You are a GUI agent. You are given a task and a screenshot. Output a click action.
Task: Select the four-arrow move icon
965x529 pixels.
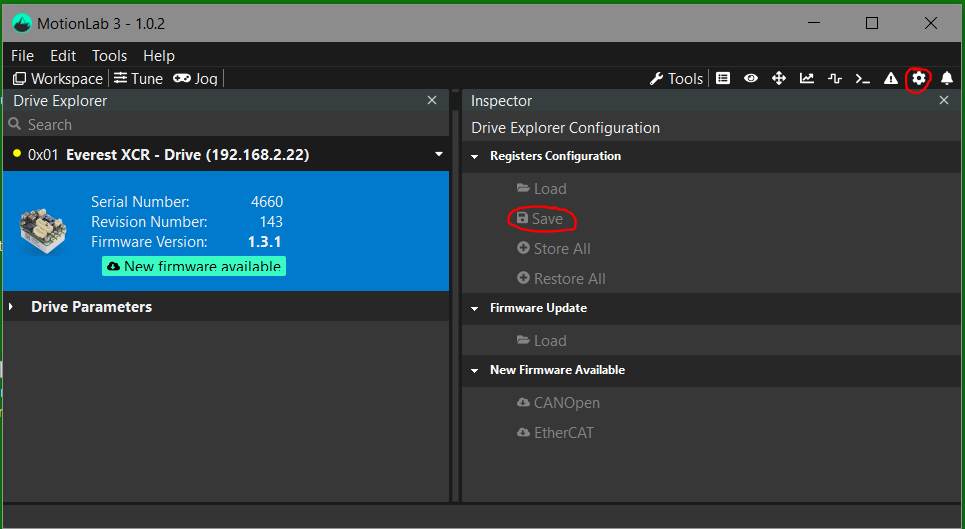(x=778, y=78)
